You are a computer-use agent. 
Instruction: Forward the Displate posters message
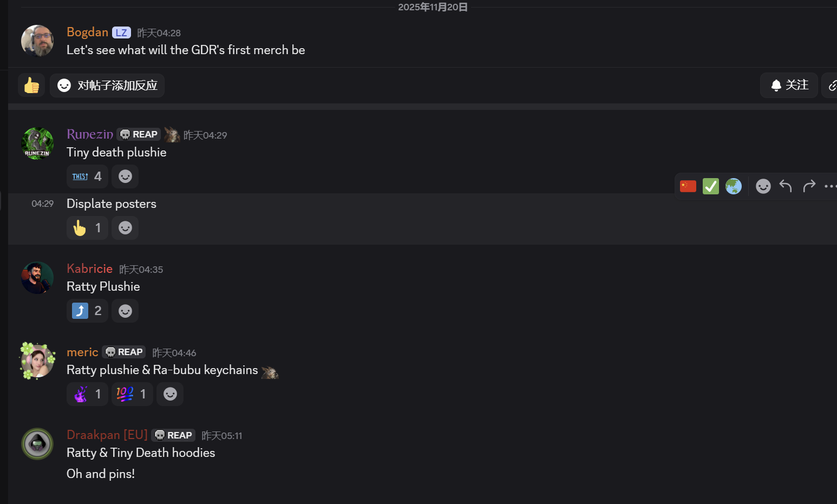coord(809,186)
